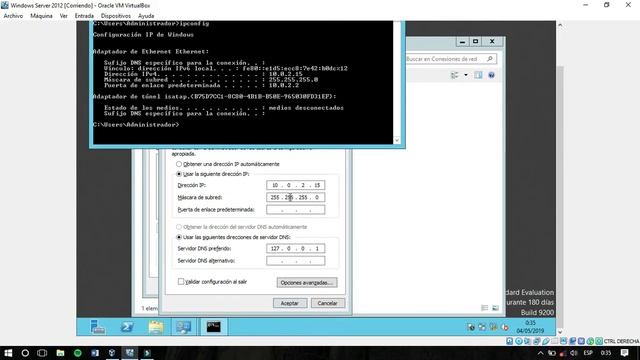This screenshot has height=360, width=640.
Task: Open File Explorer in the guest taskbar
Action: click(x=156, y=327)
